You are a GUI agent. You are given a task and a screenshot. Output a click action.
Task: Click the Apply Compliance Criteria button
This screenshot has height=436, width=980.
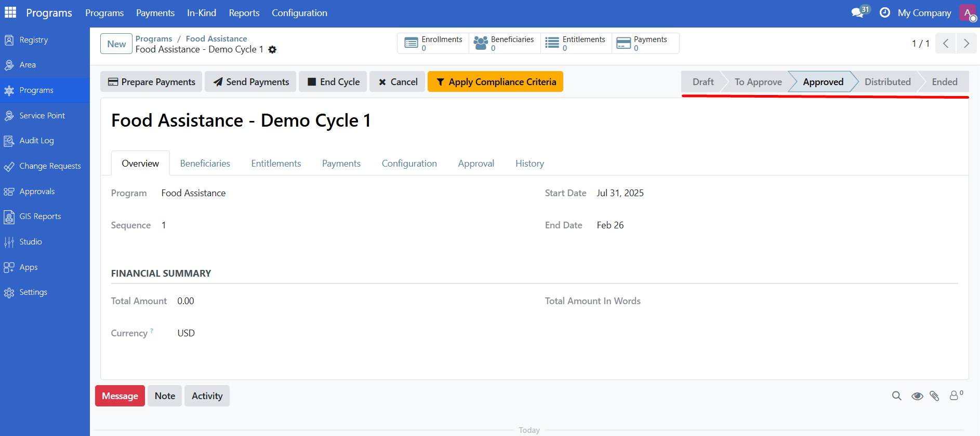click(495, 82)
